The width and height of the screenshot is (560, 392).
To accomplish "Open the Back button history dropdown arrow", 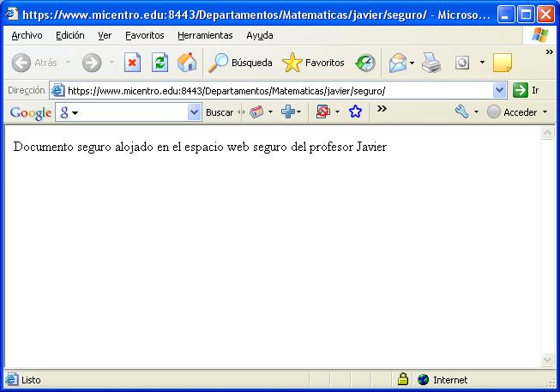I will (x=69, y=63).
